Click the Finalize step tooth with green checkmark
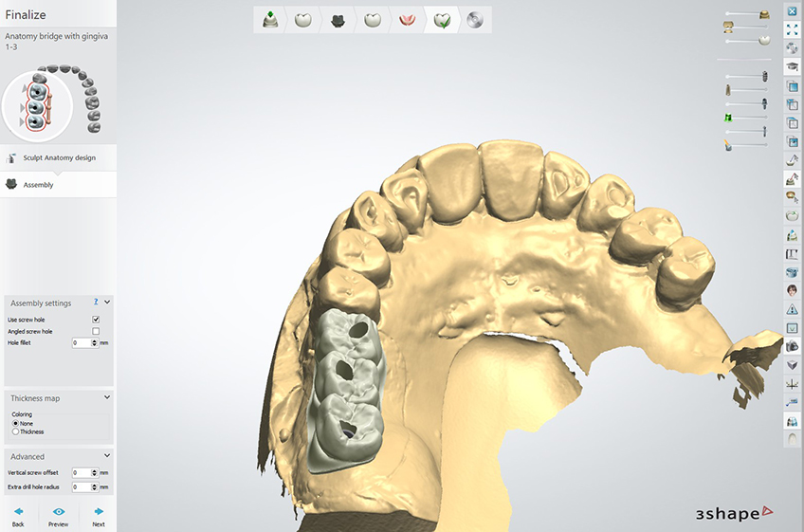 click(x=441, y=20)
